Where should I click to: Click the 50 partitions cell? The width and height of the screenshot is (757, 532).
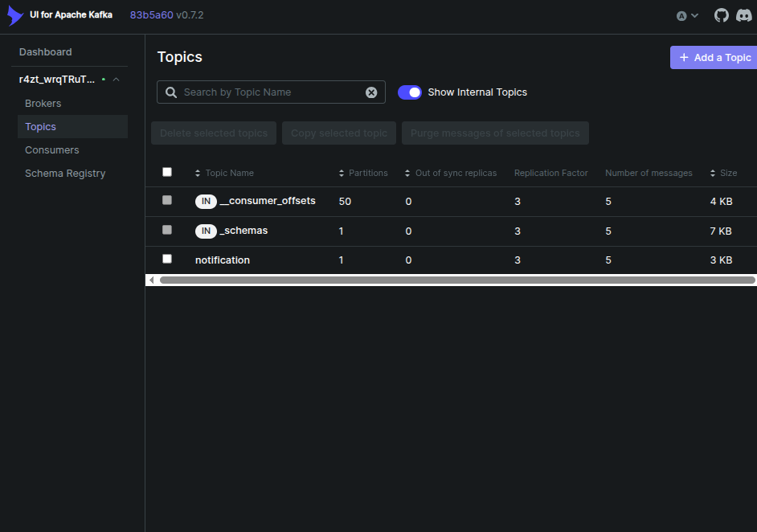pos(346,202)
